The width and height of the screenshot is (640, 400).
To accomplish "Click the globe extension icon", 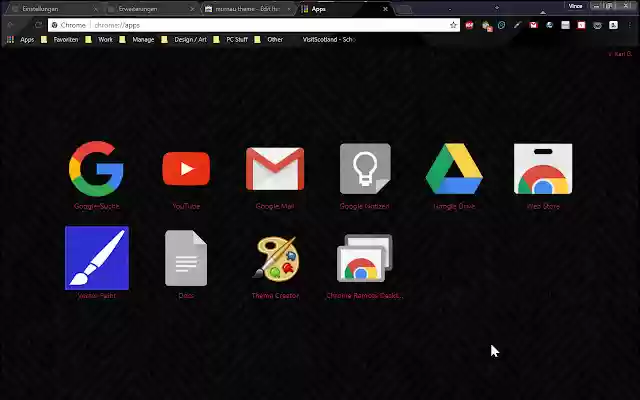I will (x=549, y=25).
